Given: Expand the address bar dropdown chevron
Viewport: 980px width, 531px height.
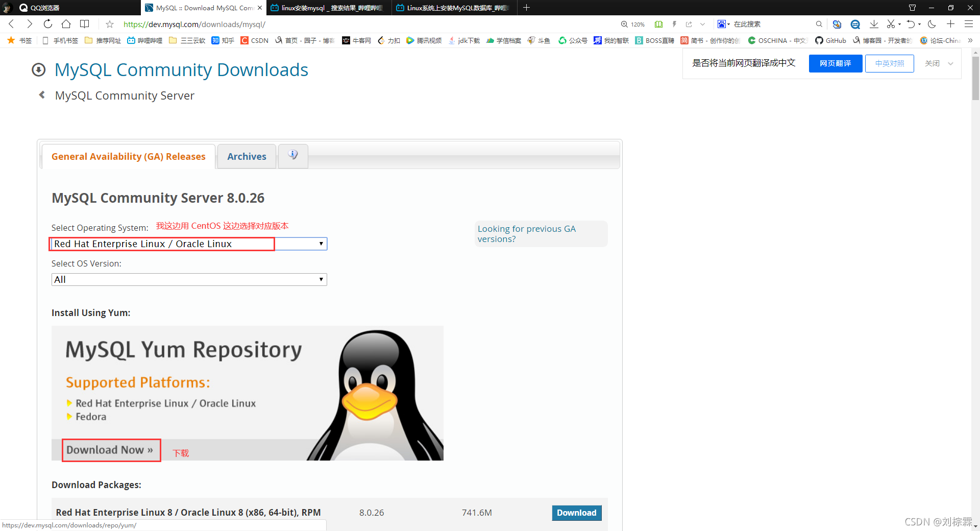Looking at the screenshot, I should coord(703,24).
